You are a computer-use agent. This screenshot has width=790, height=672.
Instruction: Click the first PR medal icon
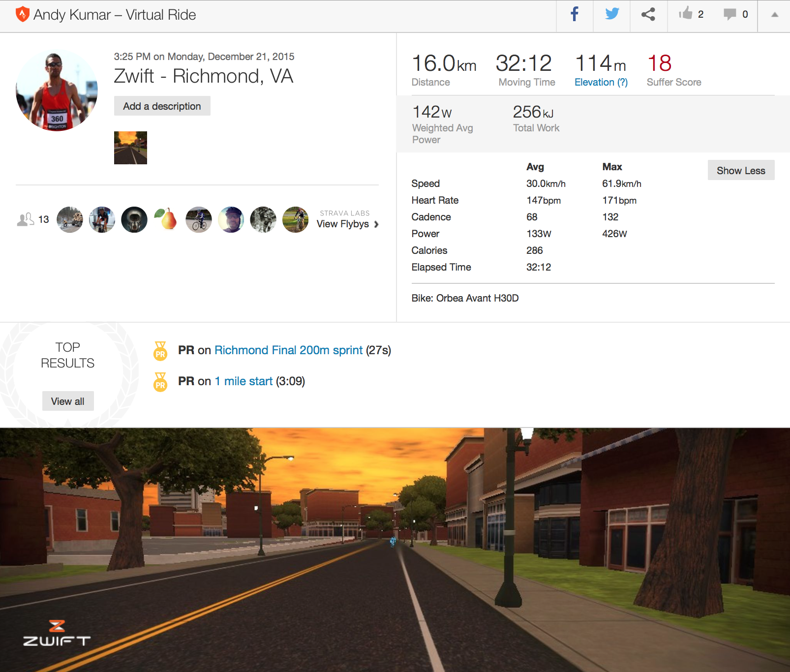pos(160,351)
